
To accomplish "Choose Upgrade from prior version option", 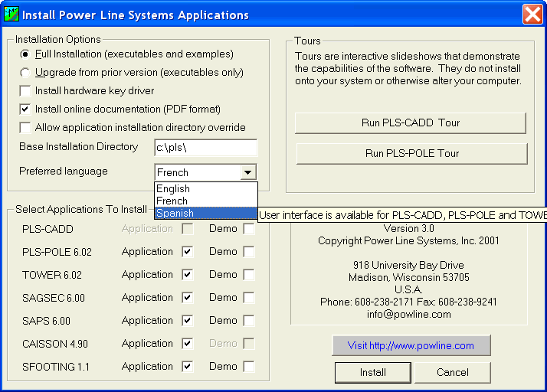I will click(x=25, y=73).
